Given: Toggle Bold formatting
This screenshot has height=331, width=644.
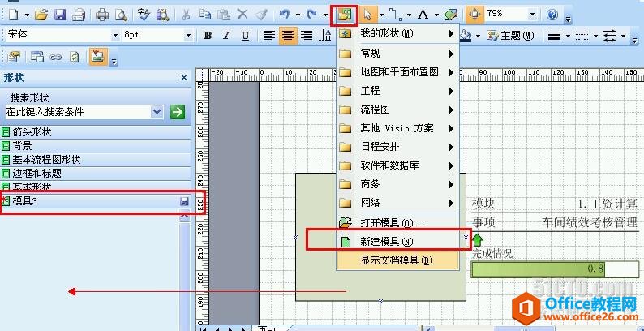Looking at the screenshot, I should pyautogui.click(x=208, y=37).
